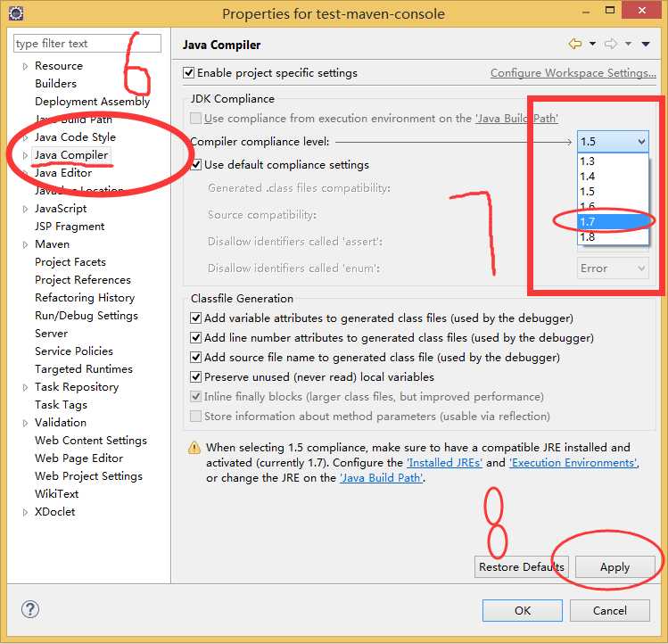Click the compliance warning triangle icon
Screen dimensions: 668x644
pyautogui.click(x=194, y=448)
